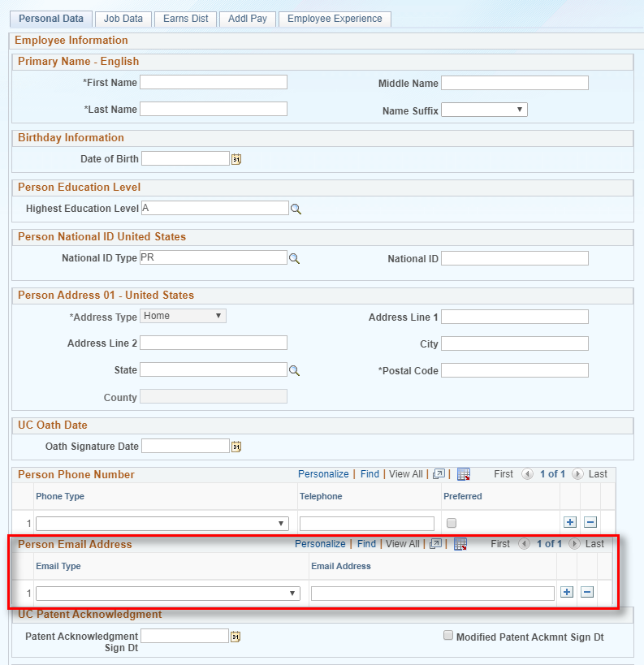644x665 pixels.
Task: Add new email row with plus button
Action: pyautogui.click(x=566, y=593)
